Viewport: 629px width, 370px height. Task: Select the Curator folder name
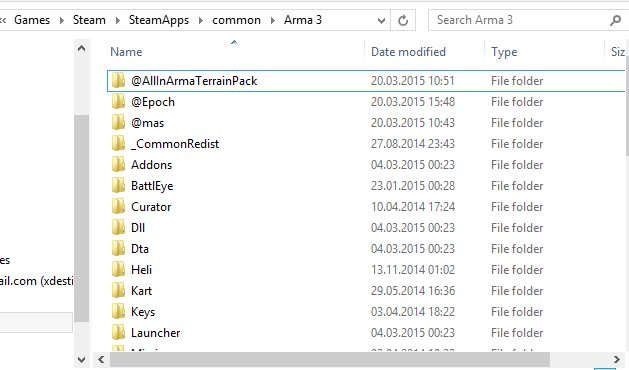point(151,207)
